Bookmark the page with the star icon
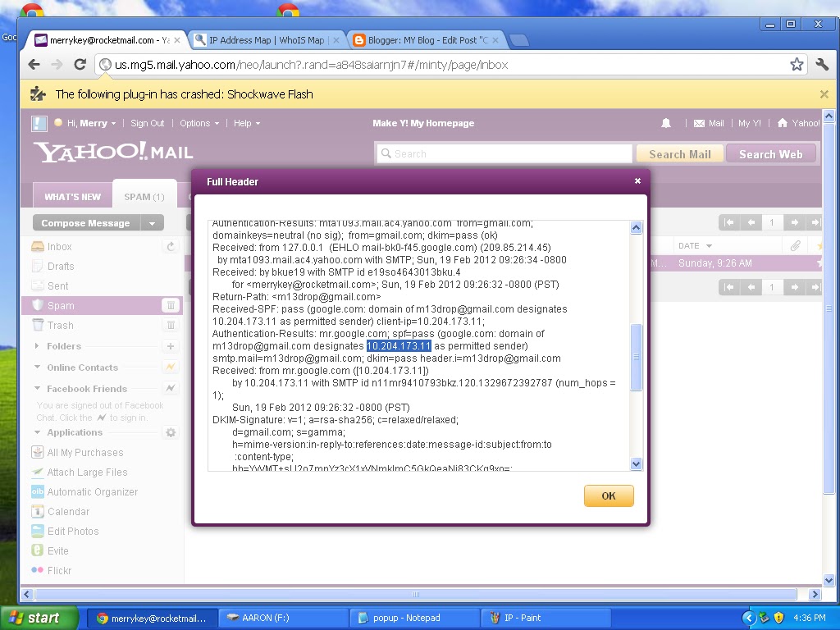 point(797,65)
